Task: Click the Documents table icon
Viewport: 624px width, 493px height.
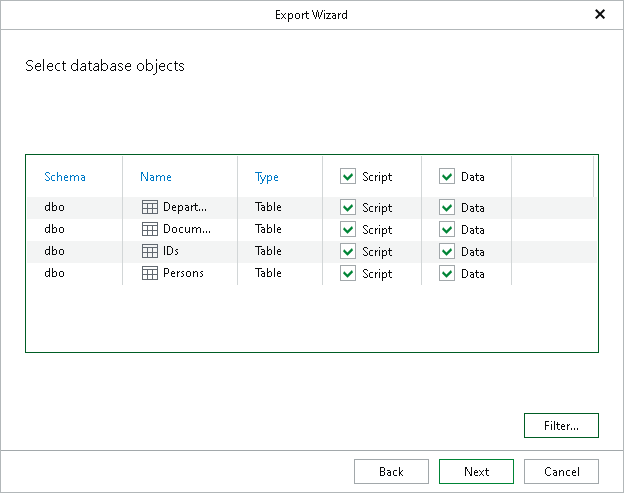Action: pyautogui.click(x=150, y=230)
